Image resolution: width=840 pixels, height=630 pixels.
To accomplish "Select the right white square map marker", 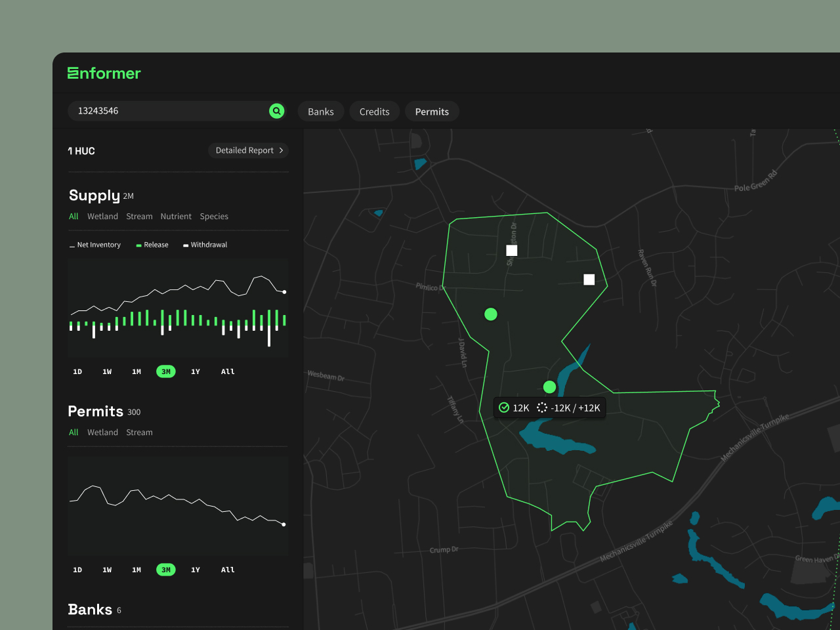I will point(589,280).
